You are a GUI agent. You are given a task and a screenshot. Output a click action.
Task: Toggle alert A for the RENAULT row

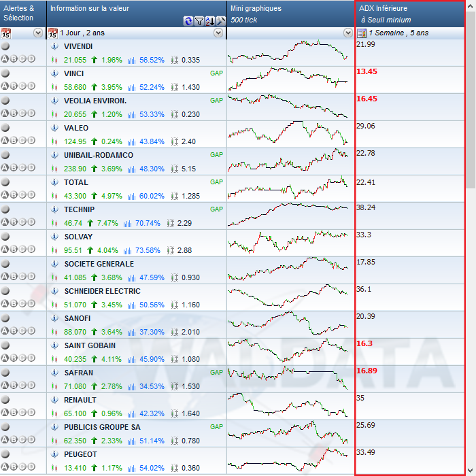pos(5,412)
